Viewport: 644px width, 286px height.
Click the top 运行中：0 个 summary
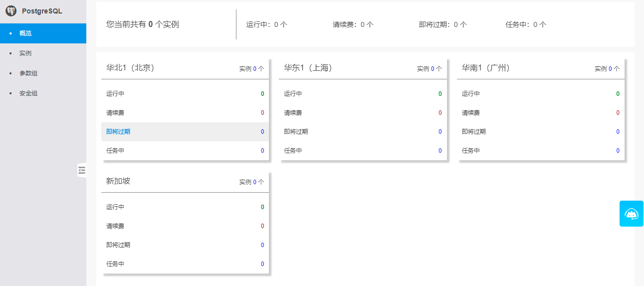tap(267, 24)
